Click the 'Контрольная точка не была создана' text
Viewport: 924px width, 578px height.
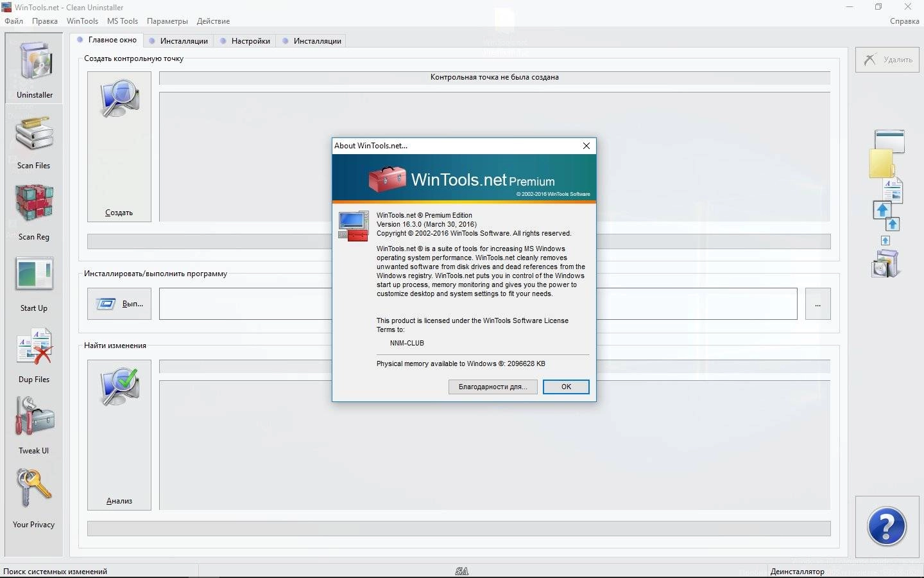point(495,77)
